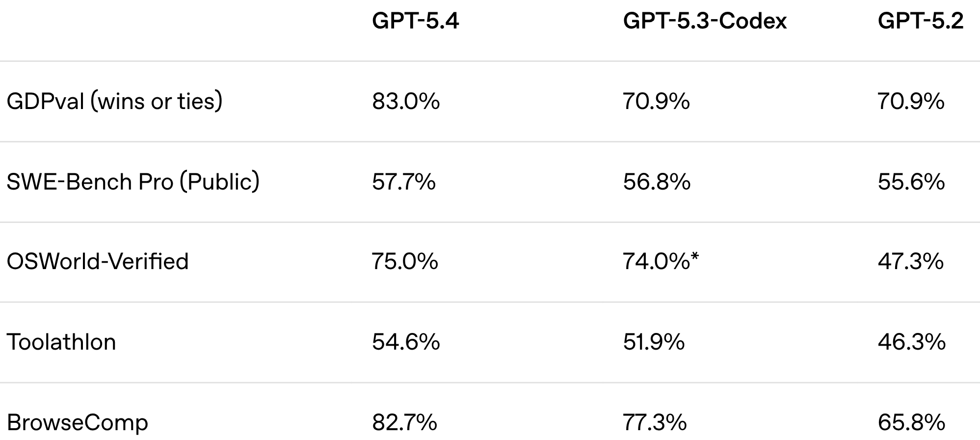Click the BrowseComp row label
Viewport: 980px width, 440px height.
tap(77, 422)
